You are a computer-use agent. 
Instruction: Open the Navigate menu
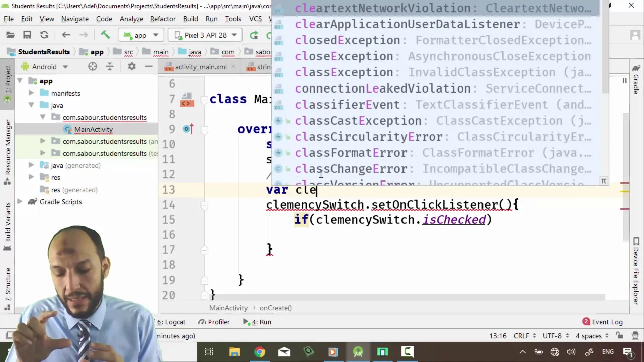[x=75, y=19]
